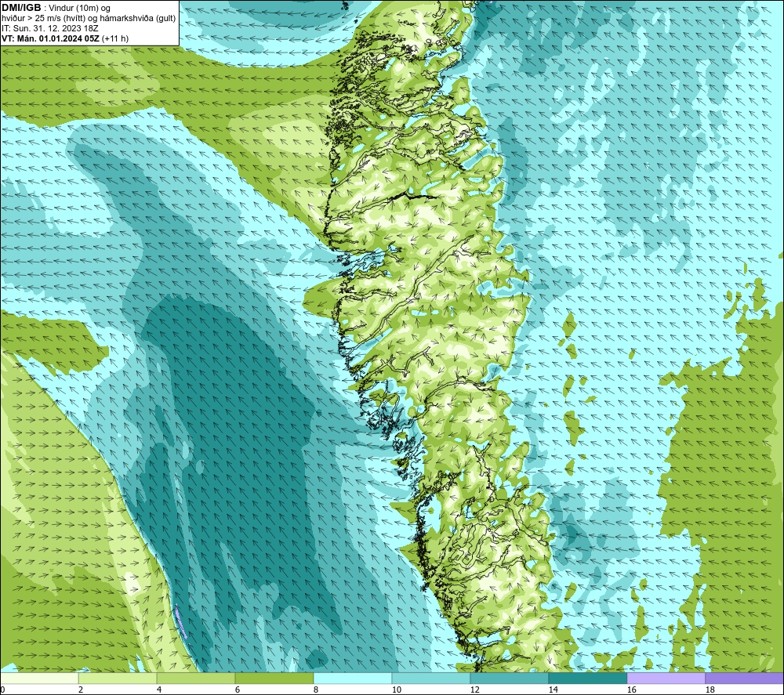Click the '10' scale label
The height and width of the screenshot is (695, 784).
397,690
